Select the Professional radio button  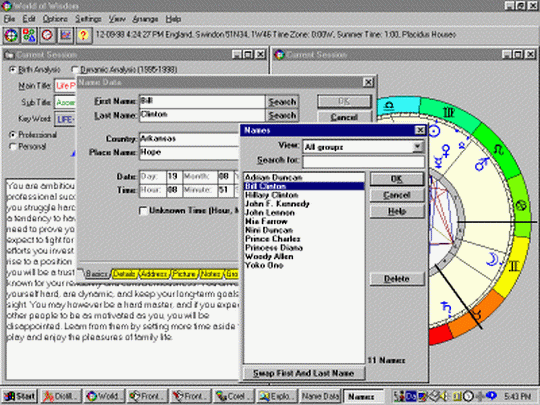click(x=13, y=135)
